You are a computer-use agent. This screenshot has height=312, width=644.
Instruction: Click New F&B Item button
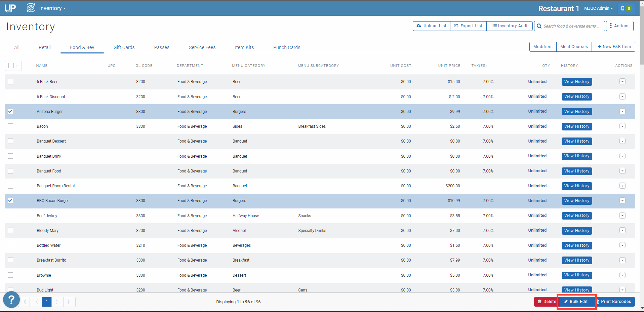(x=614, y=47)
